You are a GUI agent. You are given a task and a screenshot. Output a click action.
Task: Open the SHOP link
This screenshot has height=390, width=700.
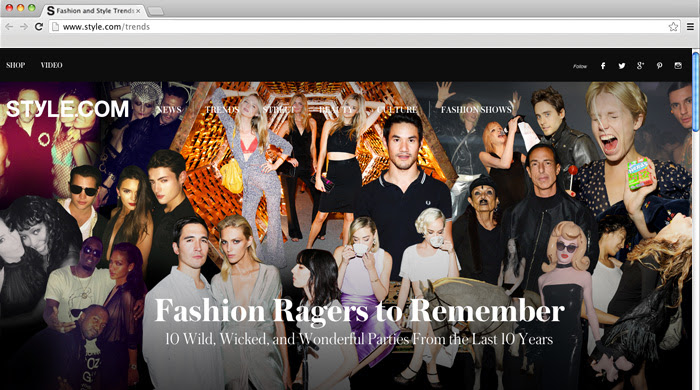pyautogui.click(x=16, y=65)
